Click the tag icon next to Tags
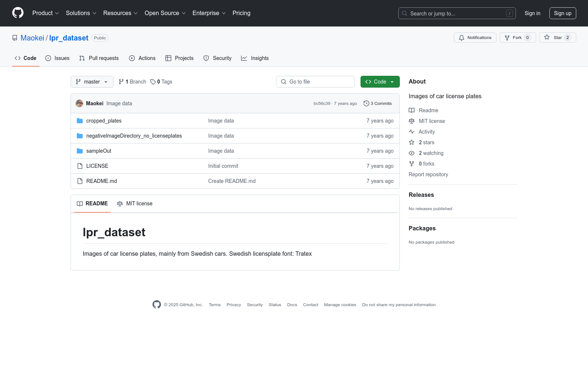 pyautogui.click(x=153, y=82)
